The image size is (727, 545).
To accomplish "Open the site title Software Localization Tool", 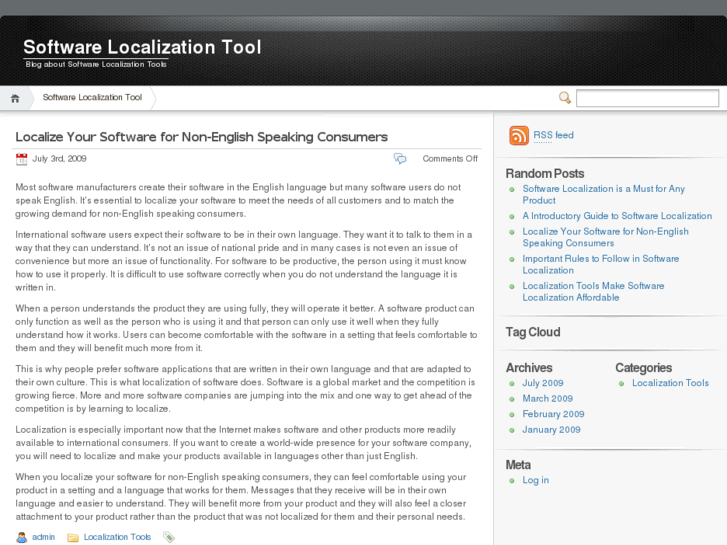I will tap(142, 47).
